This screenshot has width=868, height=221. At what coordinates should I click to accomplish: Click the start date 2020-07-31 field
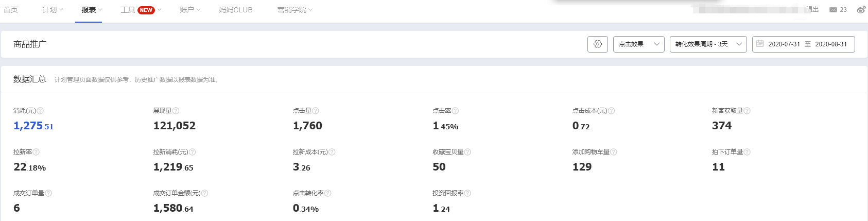[784, 44]
